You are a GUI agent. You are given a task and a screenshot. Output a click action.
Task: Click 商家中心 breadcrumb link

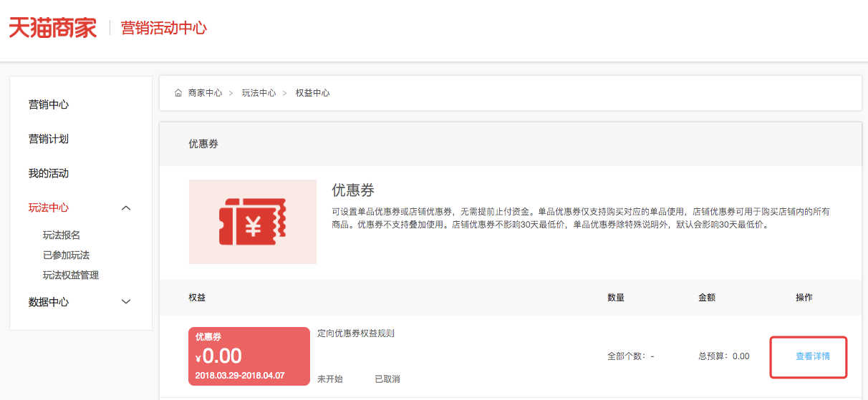(x=205, y=93)
